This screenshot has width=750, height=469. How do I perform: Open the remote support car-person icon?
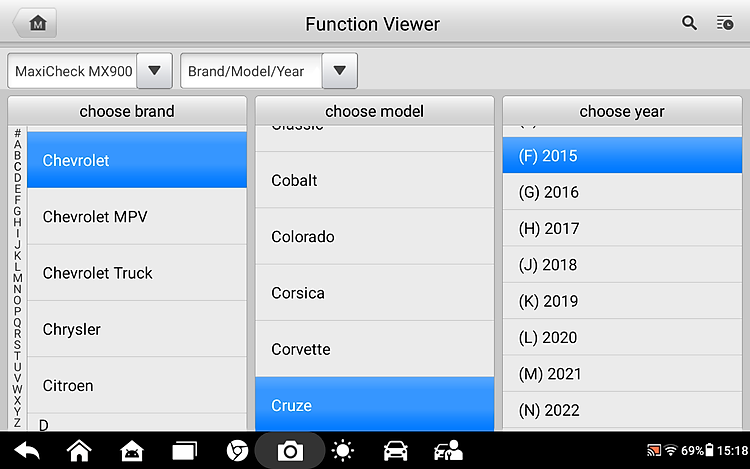tap(448, 451)
